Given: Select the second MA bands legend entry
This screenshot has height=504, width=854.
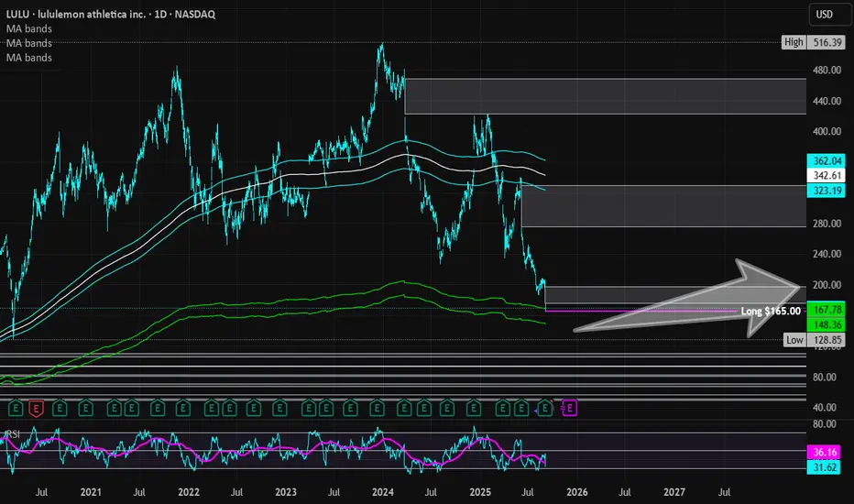Looking at the screenshot, I should pyautogui.click(x=28, y=43).
